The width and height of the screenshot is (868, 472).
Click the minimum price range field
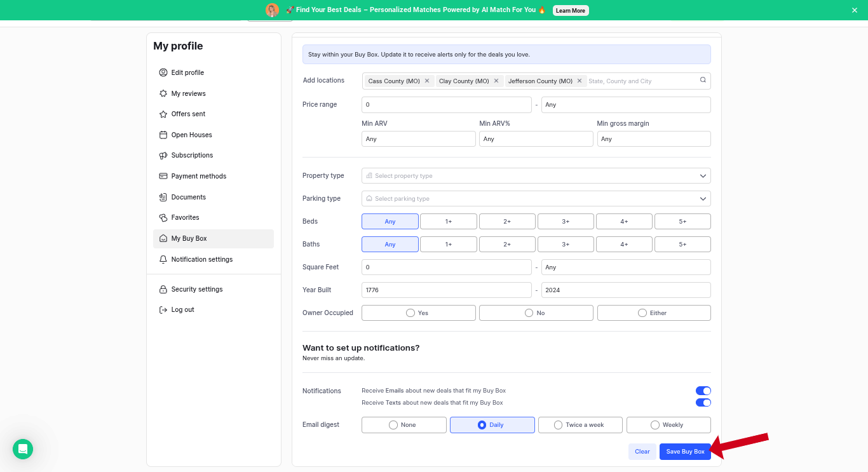tap(447, 105)
